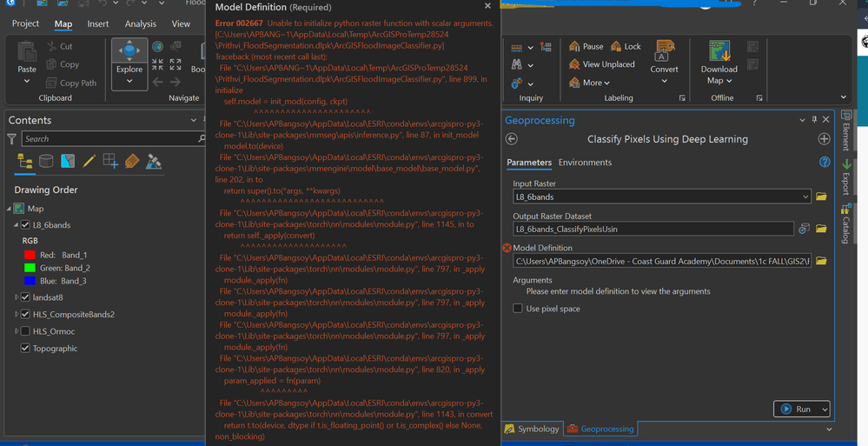Click the Cut scissors button
Image resolution: width=868 pixels, height=446 pixels.
(60, 47)
